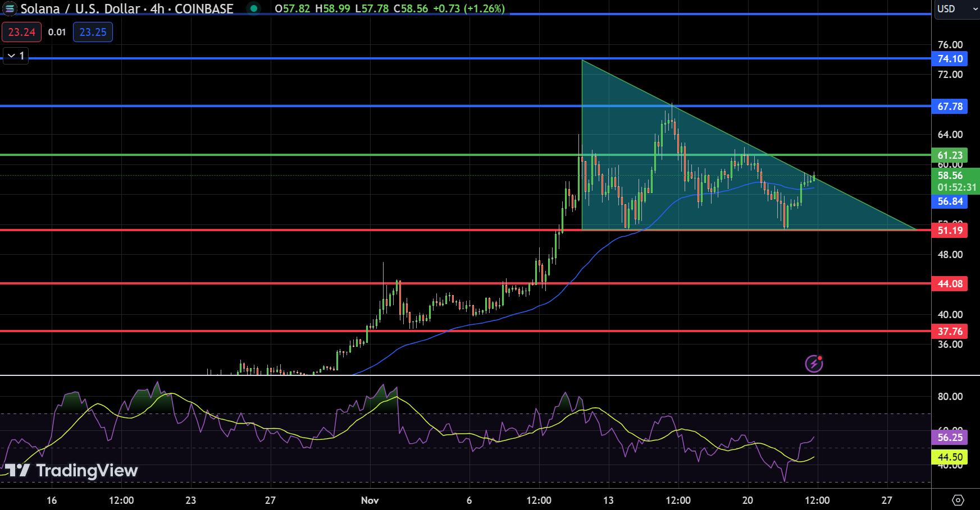Click the L57.78 low value in header
Viewport: 980px width, 510px height.
tap(372, 8)
